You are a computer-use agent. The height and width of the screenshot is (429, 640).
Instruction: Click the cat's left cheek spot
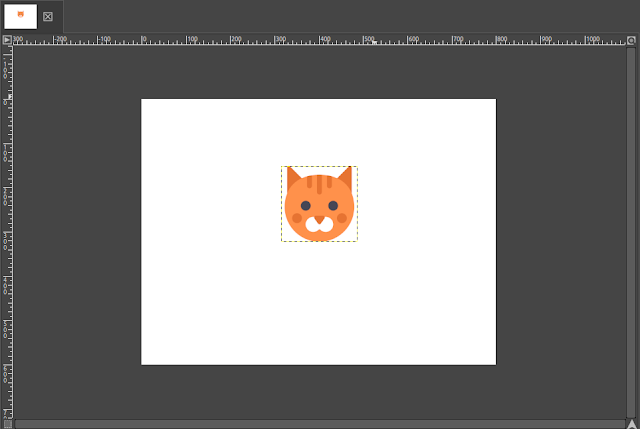click(296, 218)
